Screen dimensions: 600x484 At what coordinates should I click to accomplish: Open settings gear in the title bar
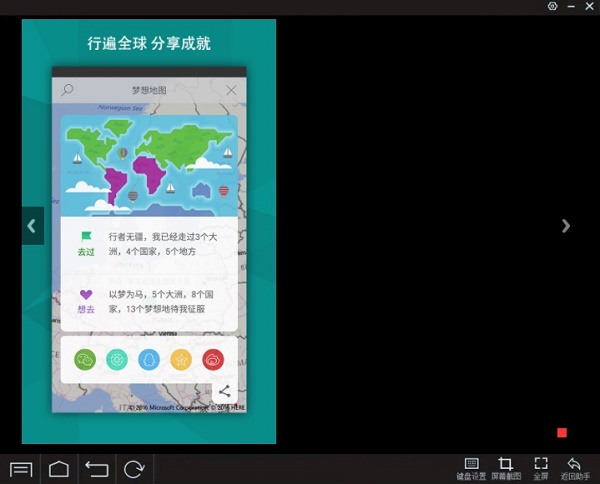click(553, 7)
